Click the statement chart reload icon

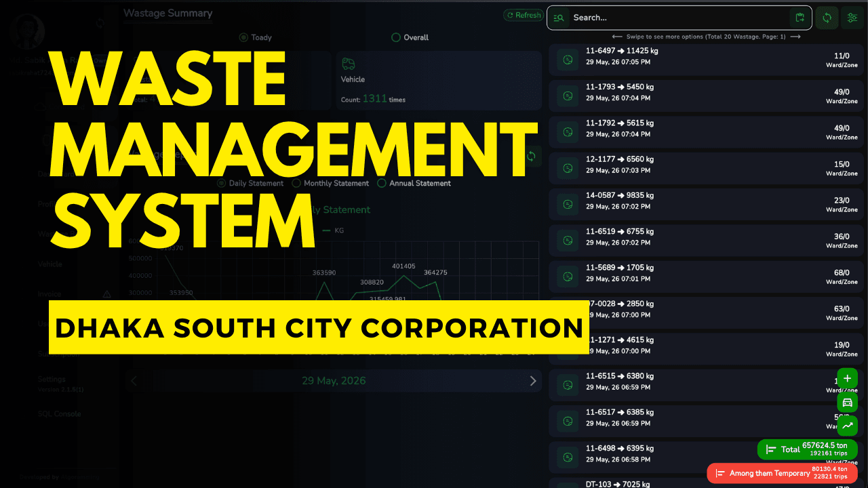(x=531, y=157)
